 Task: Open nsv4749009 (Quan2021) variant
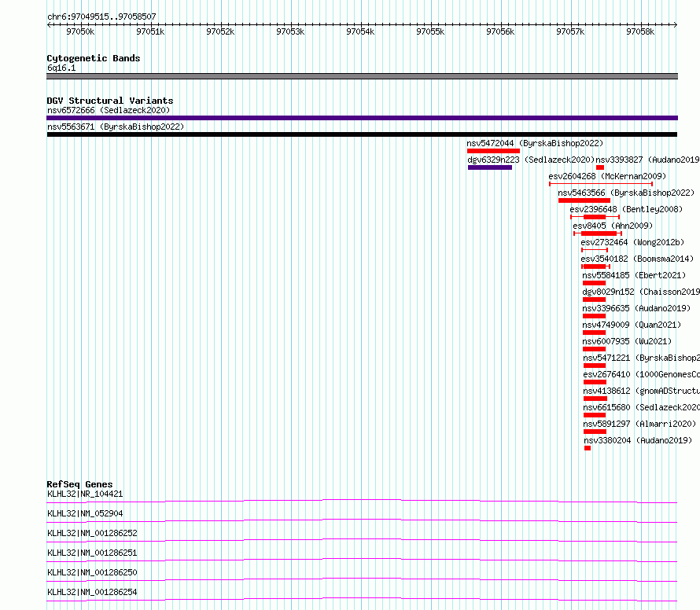coord(632,325)
